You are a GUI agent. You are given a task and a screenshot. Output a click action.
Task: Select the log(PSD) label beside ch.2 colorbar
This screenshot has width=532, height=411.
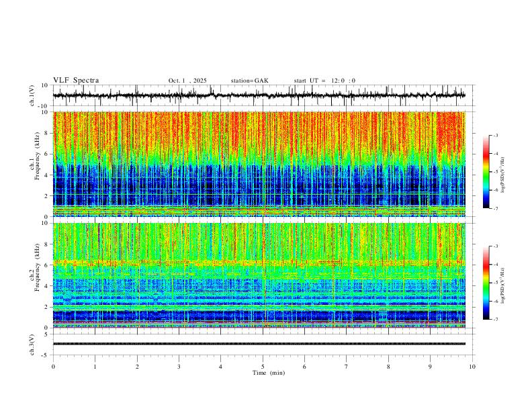point(502,285)
